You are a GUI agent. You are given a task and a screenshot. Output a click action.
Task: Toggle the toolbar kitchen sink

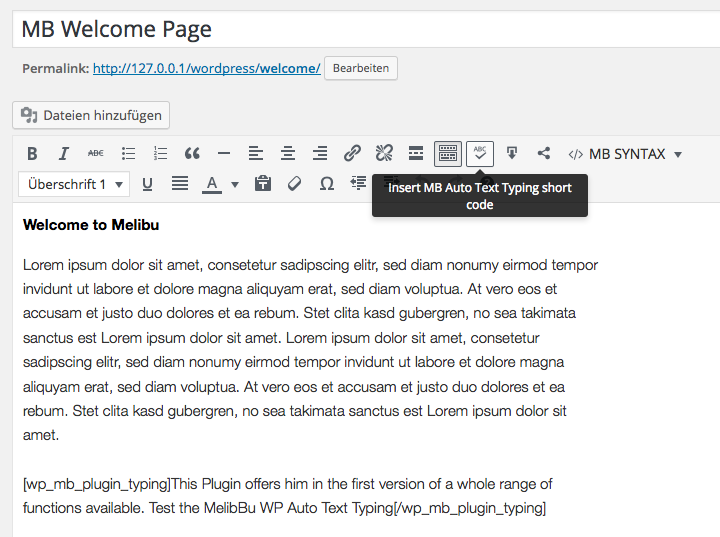coord(448,153)
